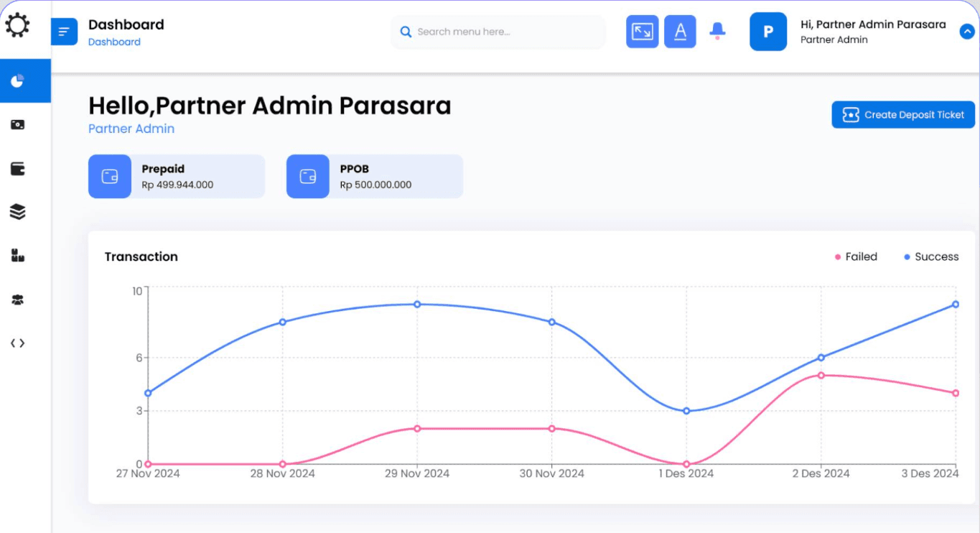The image size is (980, 533).
Task: Click the Prepaid wallet icon
Action: point(110,176)
